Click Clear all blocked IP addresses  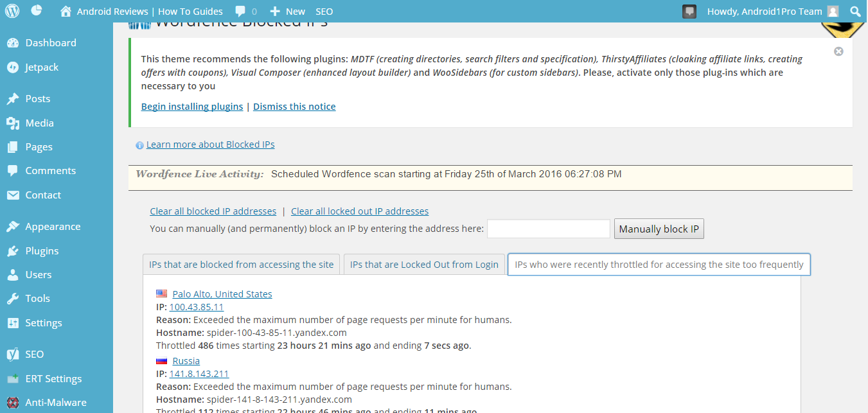213,211
